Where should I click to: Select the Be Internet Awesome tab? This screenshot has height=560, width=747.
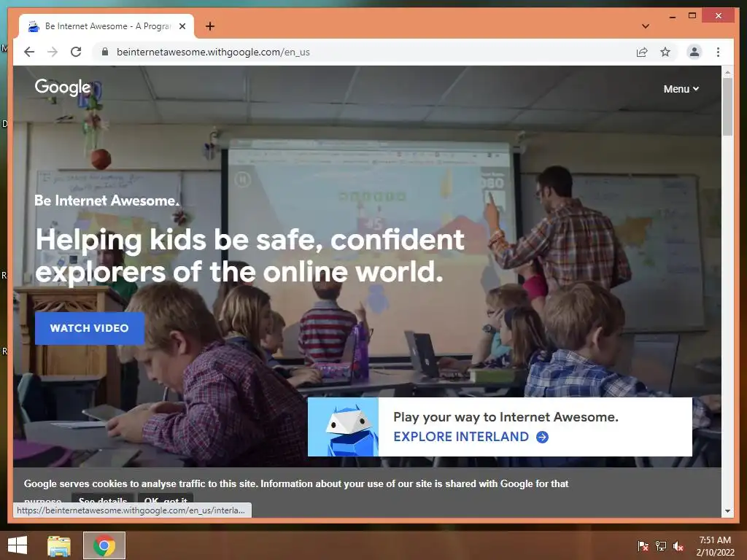(x=107, y=26)
